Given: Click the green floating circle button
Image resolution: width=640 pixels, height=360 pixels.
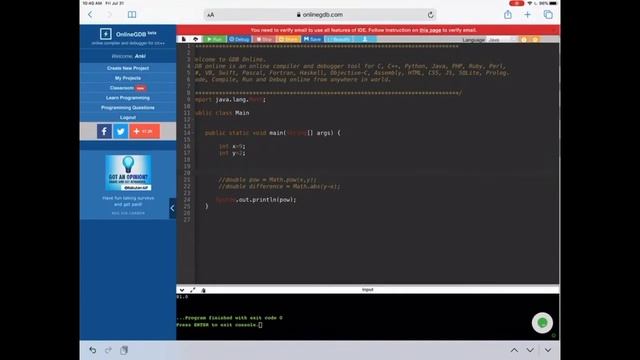Looking at the screenshot, I should click(542, 323).
